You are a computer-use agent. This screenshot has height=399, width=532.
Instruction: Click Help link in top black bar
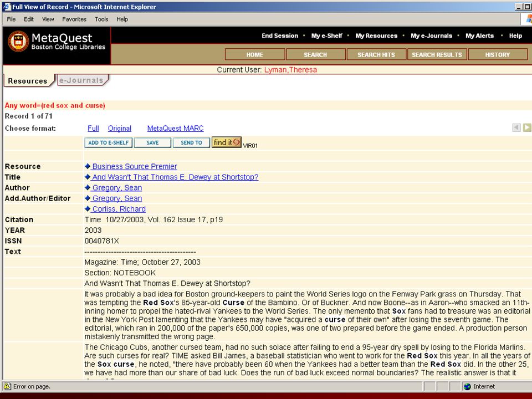pyautogui.click(x=515, y=35)
